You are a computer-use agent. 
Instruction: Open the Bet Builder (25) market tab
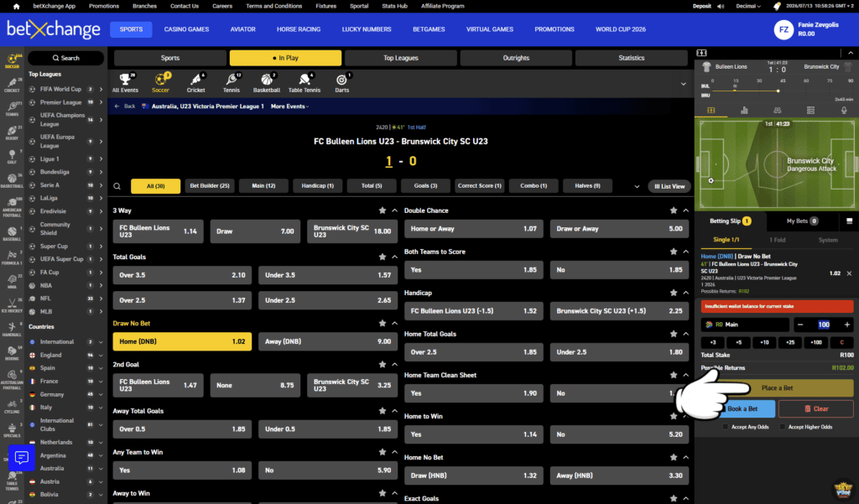click(210, 185)
